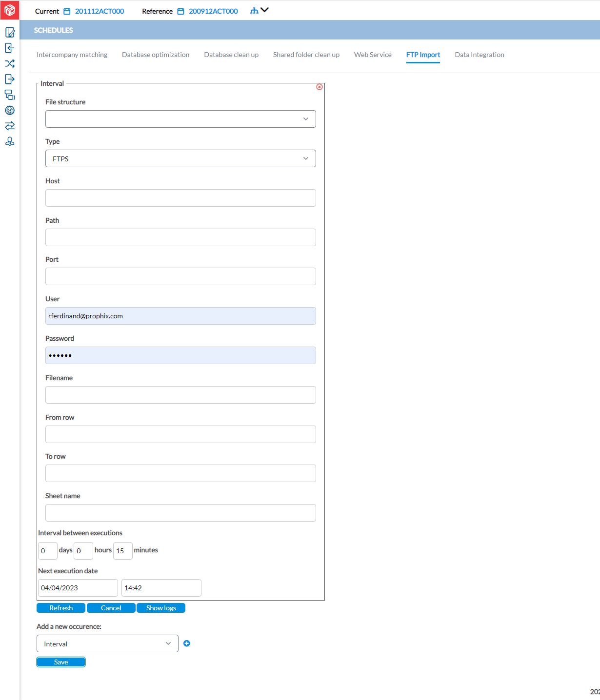Switch to Data Integration tab
Image resolution: width=600 pixels, height=700 pixels.
(480, 55)
